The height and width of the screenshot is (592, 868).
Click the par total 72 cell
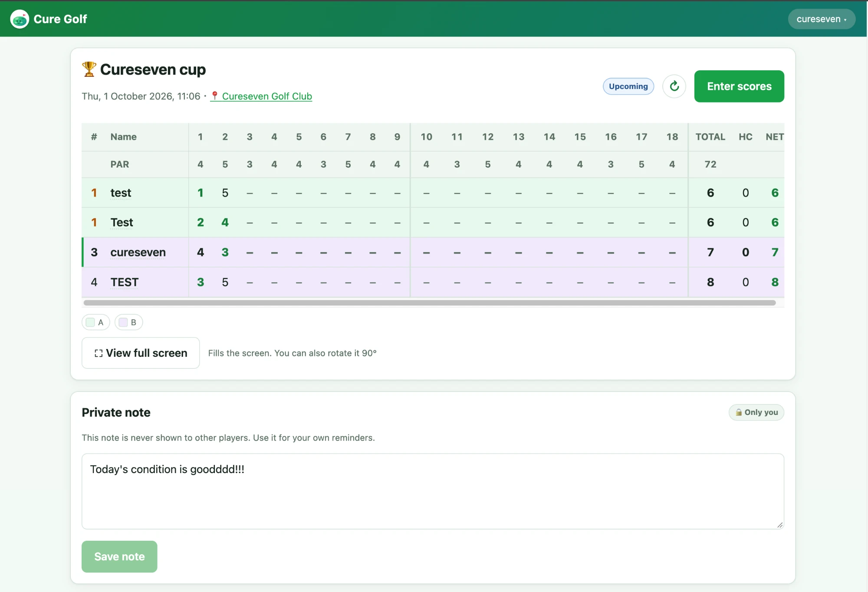coord(710,164)
